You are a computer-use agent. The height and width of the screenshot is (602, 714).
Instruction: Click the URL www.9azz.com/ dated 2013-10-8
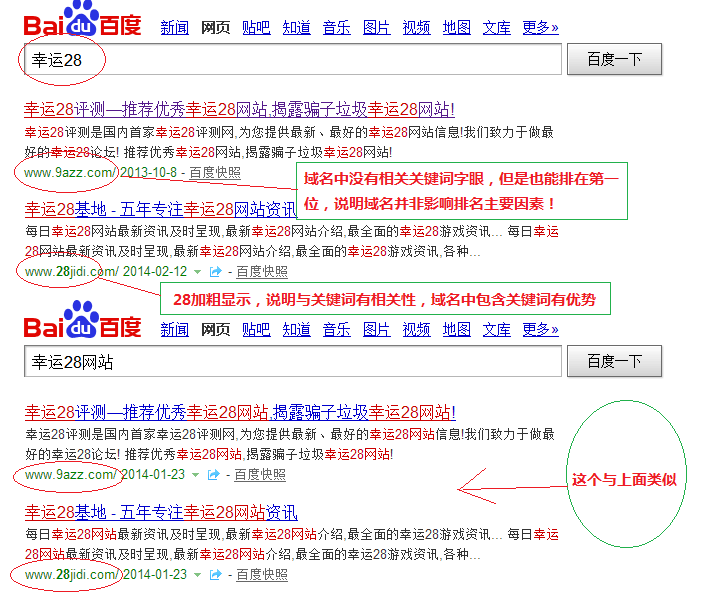point(71,173)
